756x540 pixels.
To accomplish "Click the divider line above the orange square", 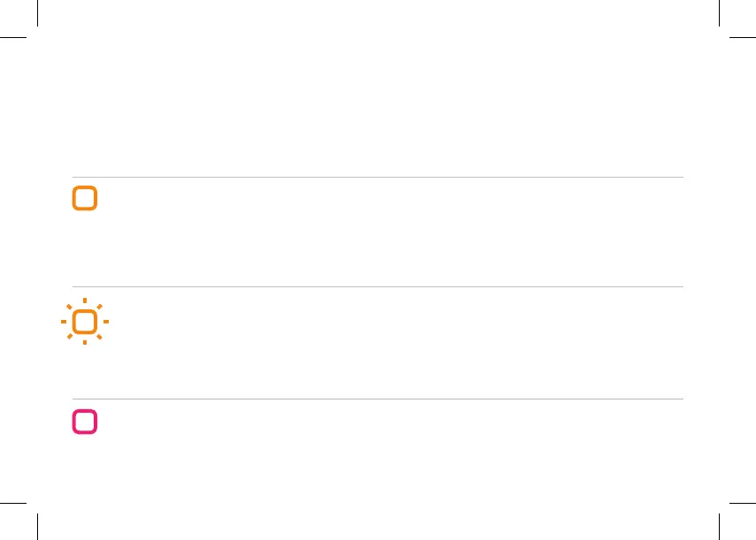I will click(378, 178).
